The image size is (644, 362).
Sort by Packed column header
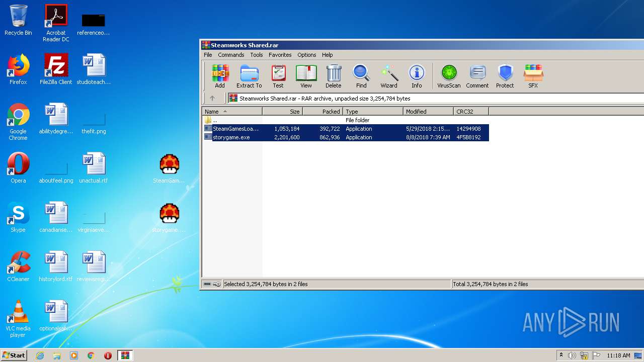click(x=323, y=112)
